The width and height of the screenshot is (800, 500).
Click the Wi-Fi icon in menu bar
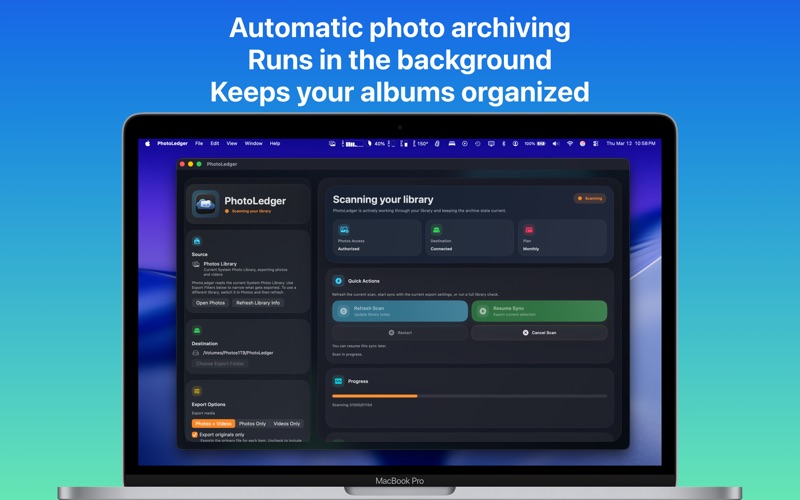tap(570, 144)
